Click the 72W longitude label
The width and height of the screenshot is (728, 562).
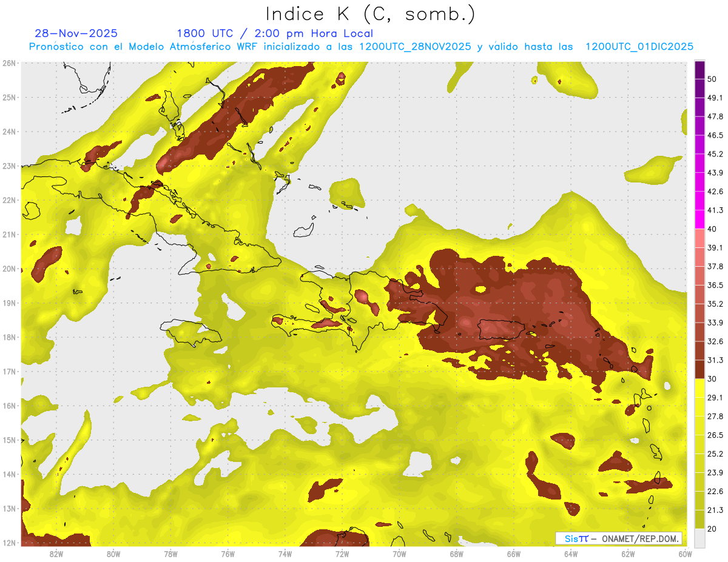[342, 554]
